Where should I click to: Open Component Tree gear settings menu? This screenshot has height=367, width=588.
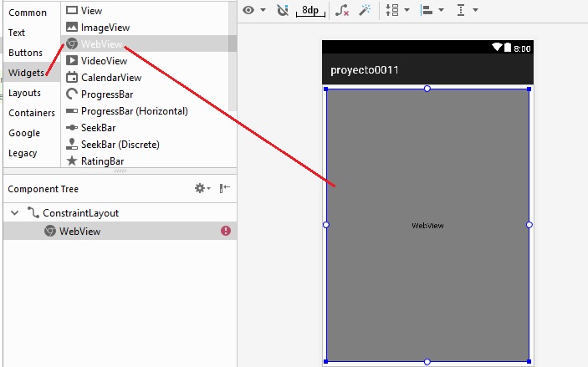202,189
